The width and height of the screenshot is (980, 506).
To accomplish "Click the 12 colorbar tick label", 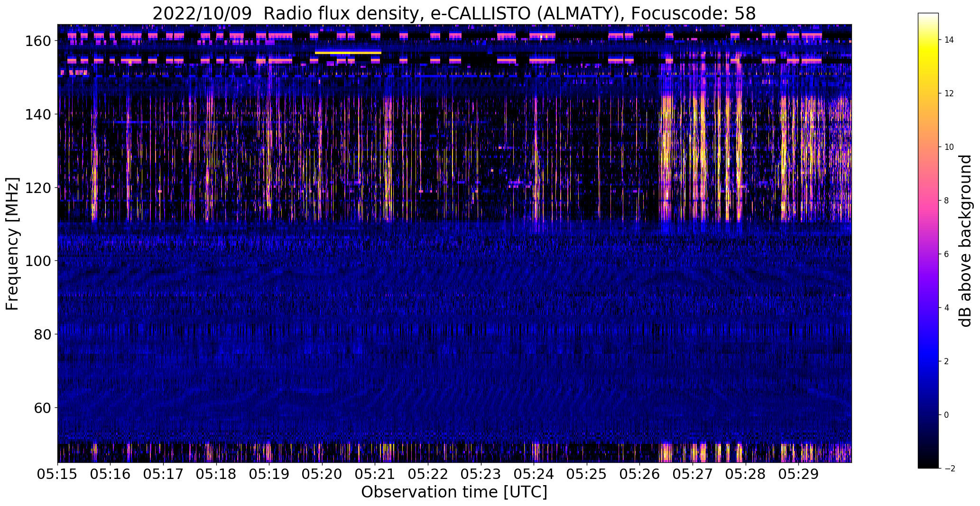I will pyautogui.click(x=949, y=93).
